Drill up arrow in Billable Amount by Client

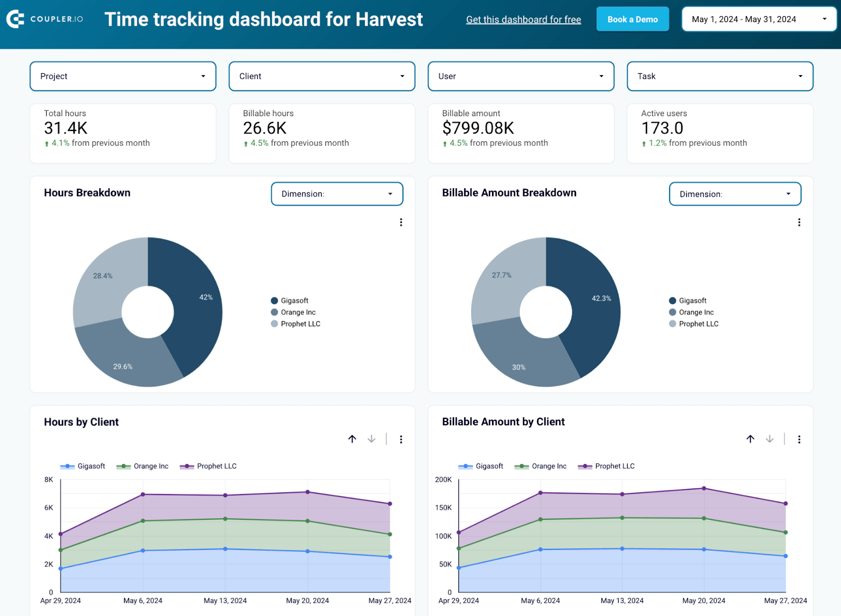pyautogui.click(x=750, y=439)
